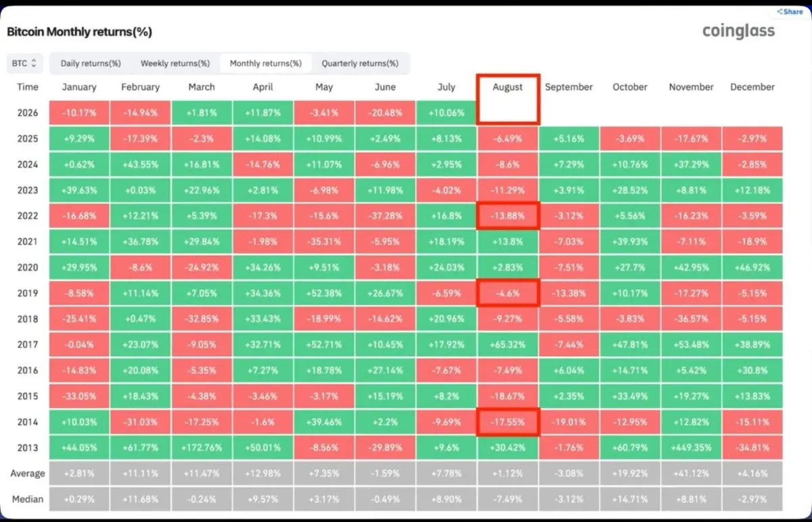This screenshot has height=522, width=812.
Task: Click the Median August -7.49% cell
Action: pyautogui.click(x=508, y=500)
